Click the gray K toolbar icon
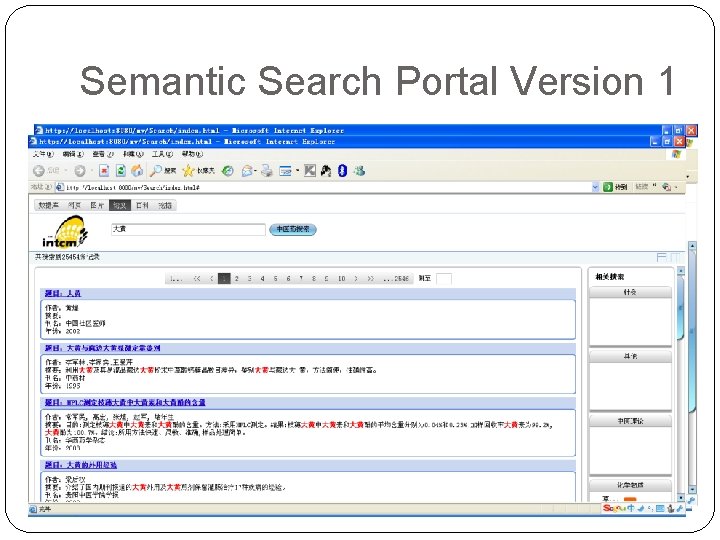This screenshot has height=540, width=720. 310,171
